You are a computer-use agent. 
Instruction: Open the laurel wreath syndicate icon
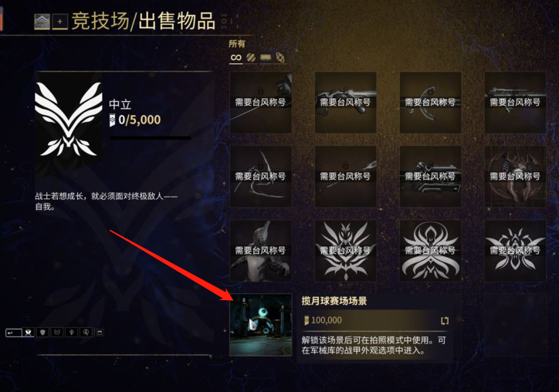[57, 333]
